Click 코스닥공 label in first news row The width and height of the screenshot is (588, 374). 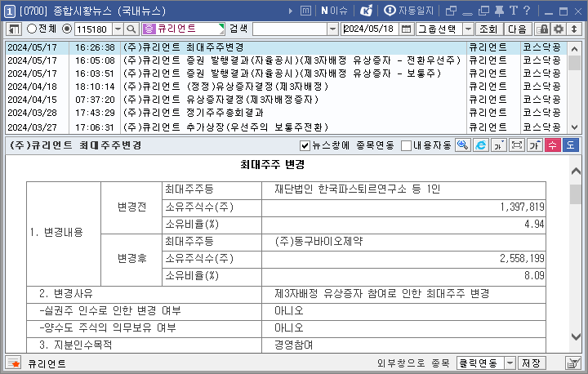(x=542, y=47)
